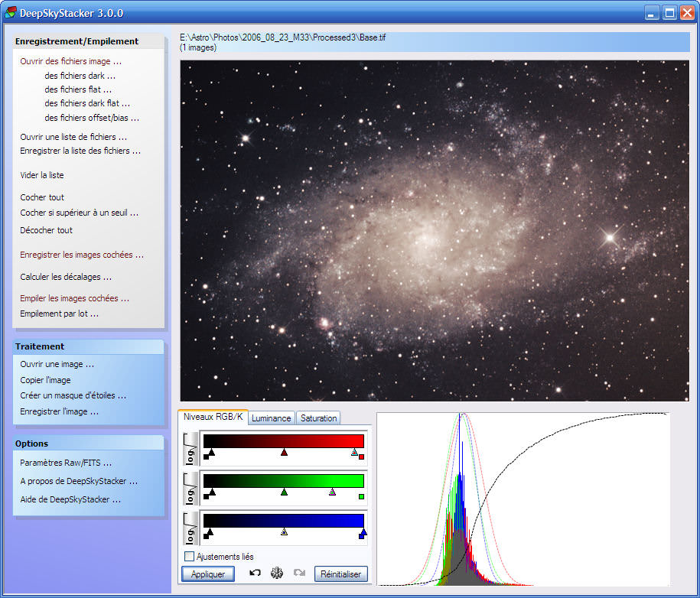Viewport: 700px width, 598px height.
Task: Click the undo arrow icon
Action: [x=255, y=573]
